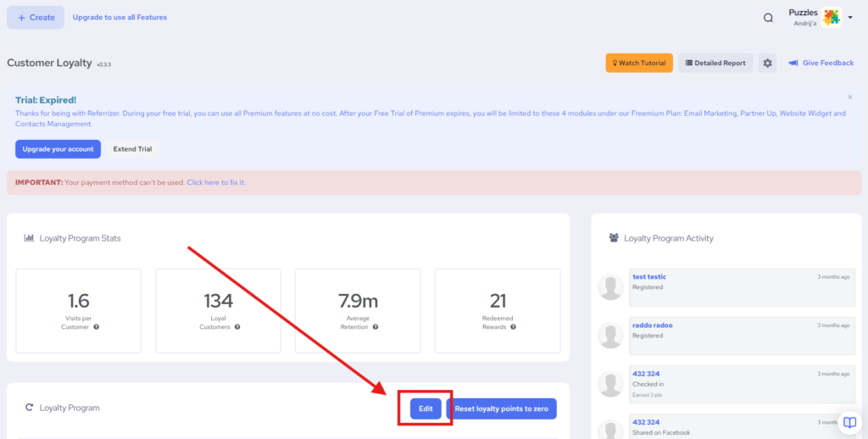Open raddo radoo activity entry
The height and width of the screenshot is (439, 868).
pyautogui.click(x=653, y=325)
